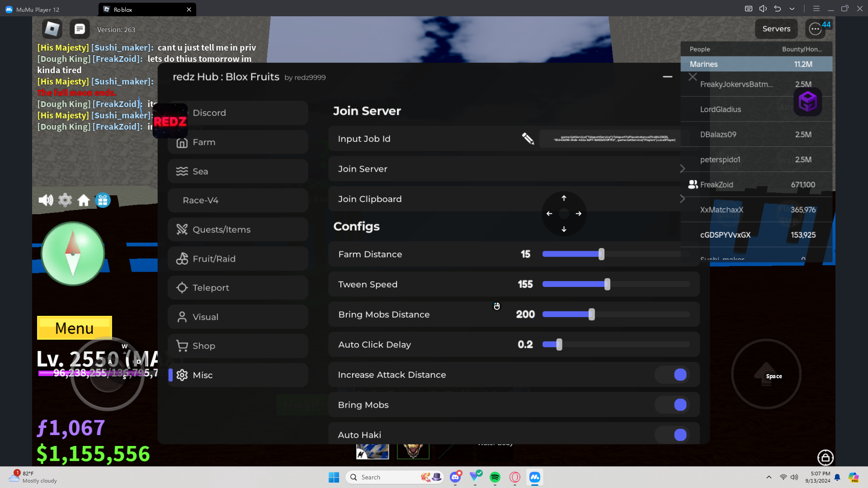Click the right arrow on the direction pad
Screen dimensions: 868x488
click(x=579, y=214)
